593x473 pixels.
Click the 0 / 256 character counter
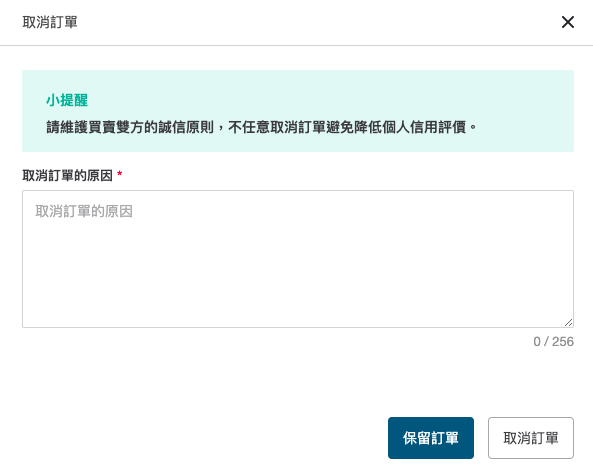pyautogui.click(x=553, y=341)
